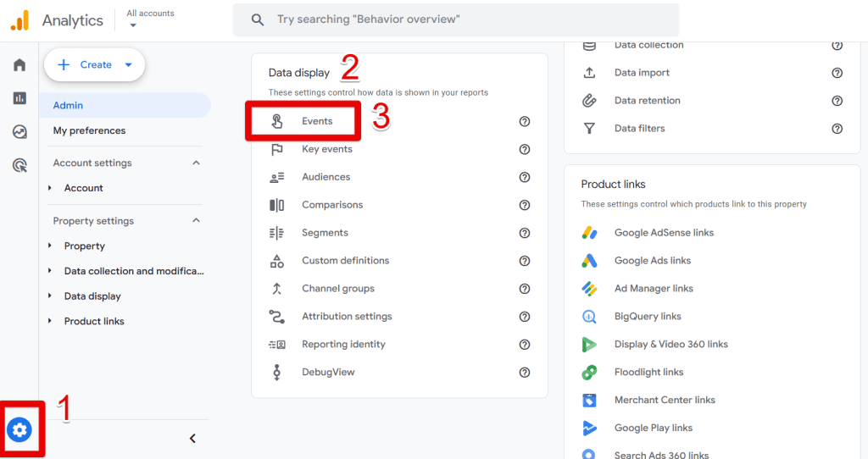This screenshot has height=459, width=868.
Task: Click the Key events flag icon
Action: tap(277, 149)
